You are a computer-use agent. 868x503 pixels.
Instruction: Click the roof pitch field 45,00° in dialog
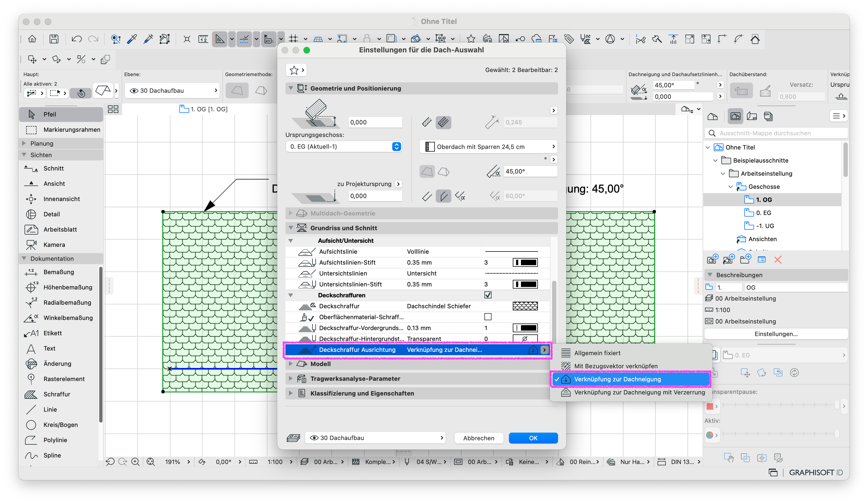(x=531, y=171)
